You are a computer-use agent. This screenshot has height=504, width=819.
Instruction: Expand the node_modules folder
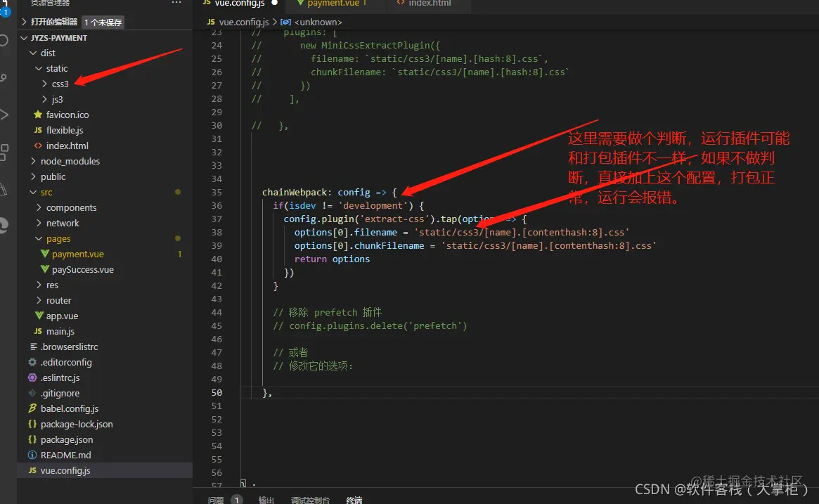[34, 161]
